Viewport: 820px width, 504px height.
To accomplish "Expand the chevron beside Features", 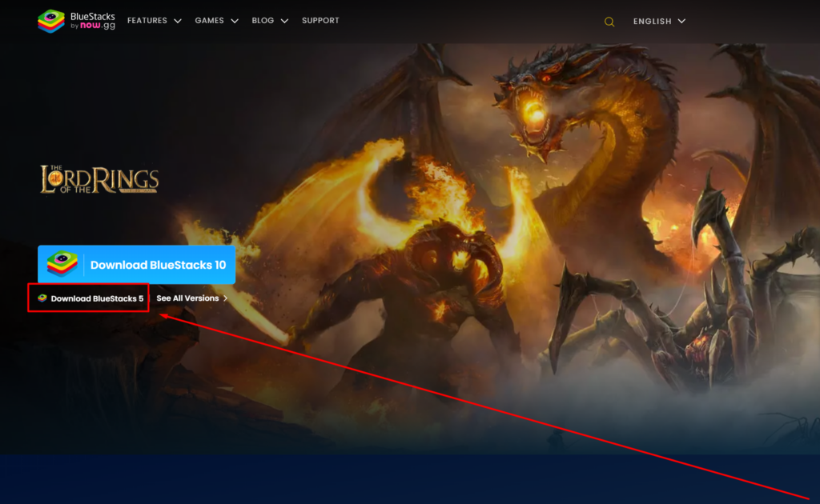I will (177, 21).
